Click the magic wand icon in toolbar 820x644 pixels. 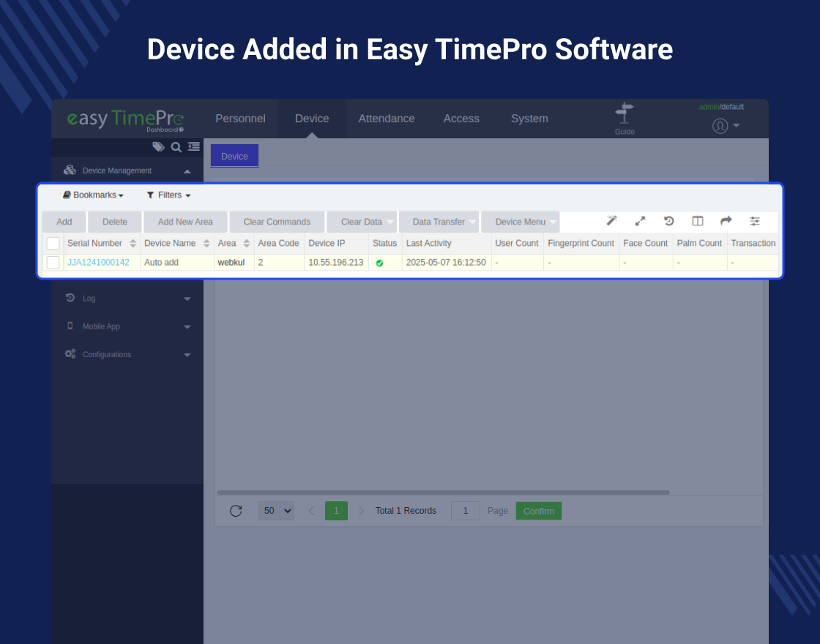pos(611,220)
